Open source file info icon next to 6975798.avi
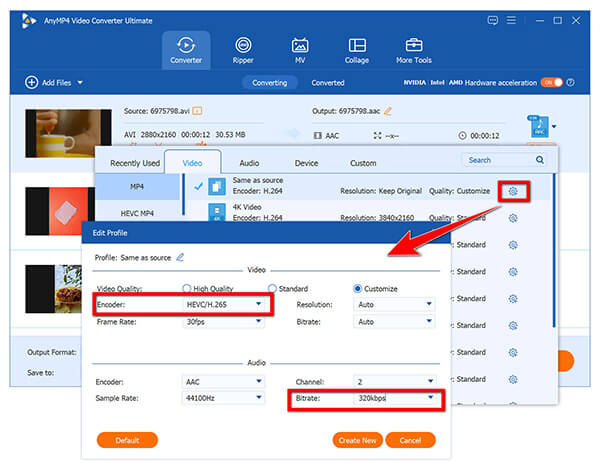600x471 pixels. pos(197,111)
